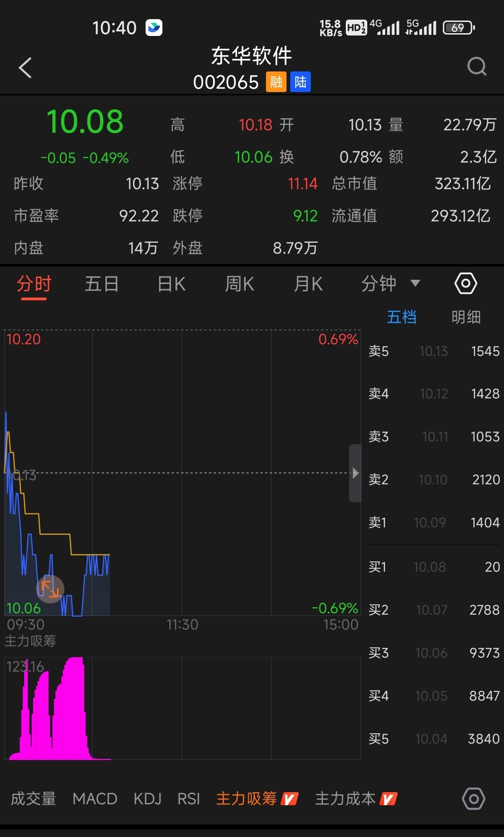Tap the 卖1 row at 10.09
Image resolution: width=504 pixels, height=837 pixels.
tap(434, 523)
